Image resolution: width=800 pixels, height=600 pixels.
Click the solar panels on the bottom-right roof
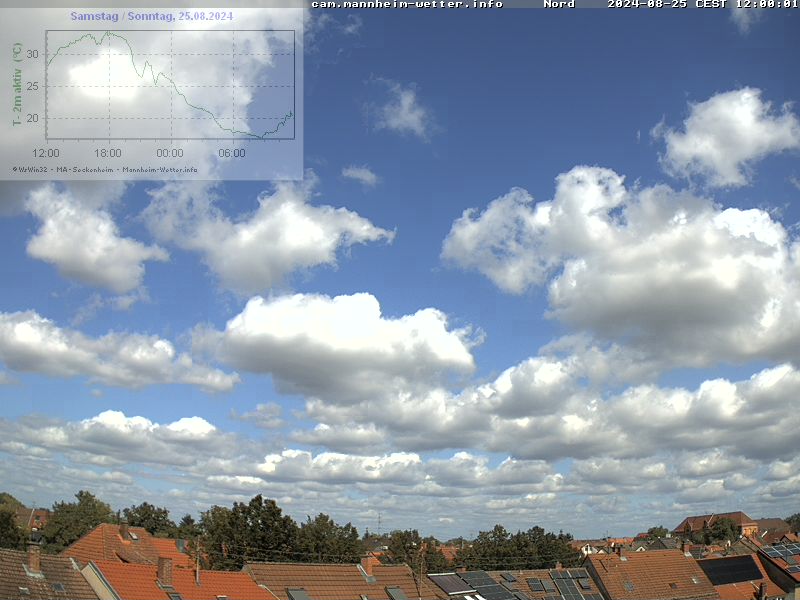(x=730, y=570)
